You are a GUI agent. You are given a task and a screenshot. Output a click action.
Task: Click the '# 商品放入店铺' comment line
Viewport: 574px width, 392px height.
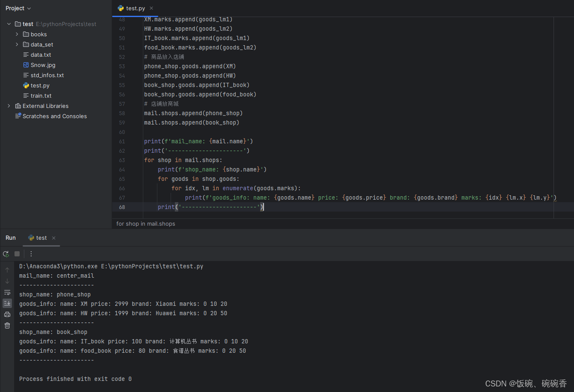pos(164,57)
